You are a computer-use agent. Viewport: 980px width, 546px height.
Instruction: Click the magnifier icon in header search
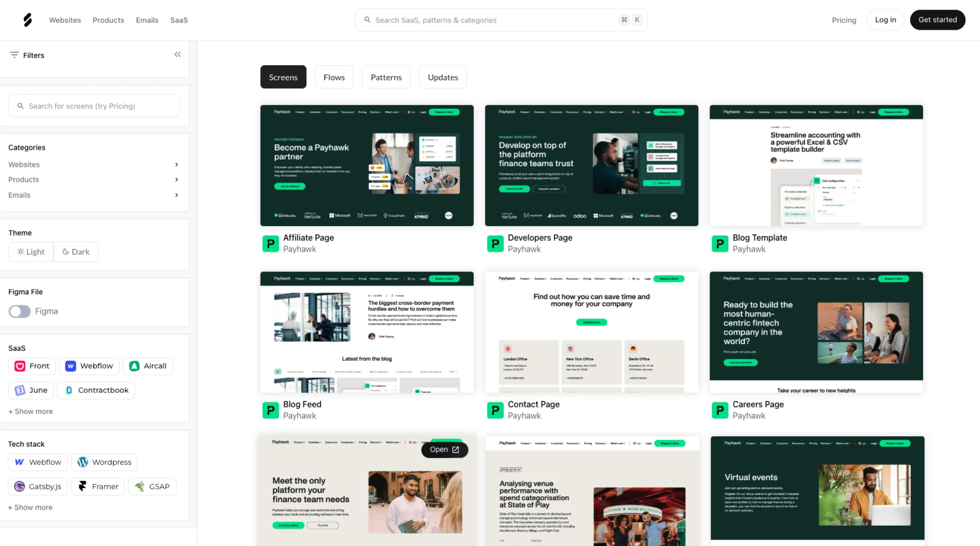[367, 20]
